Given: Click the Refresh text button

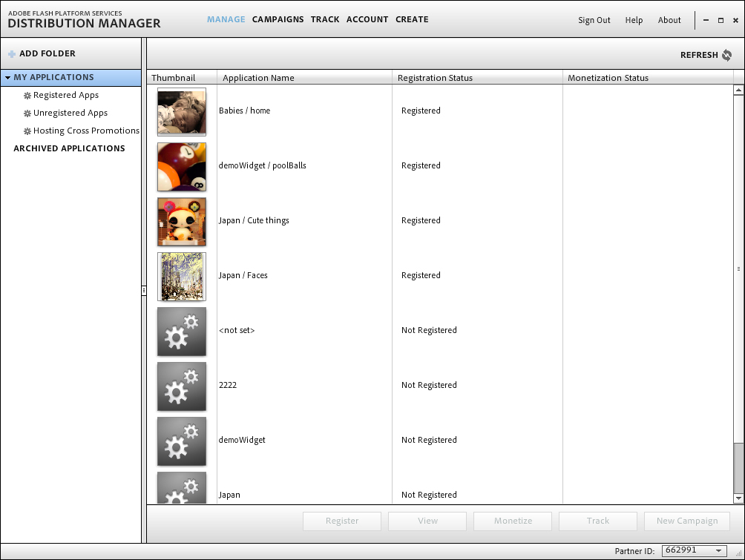Looking at the screenshot, I should (x=699, y=55).
